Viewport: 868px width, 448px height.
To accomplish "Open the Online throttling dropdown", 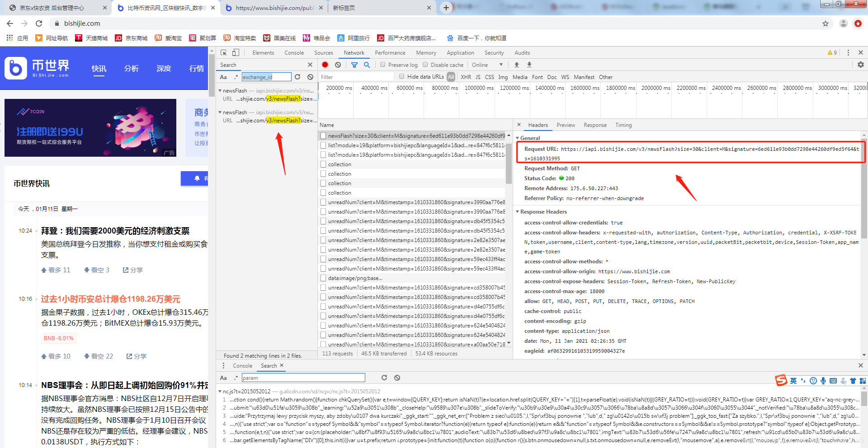I will click(487, 65).
